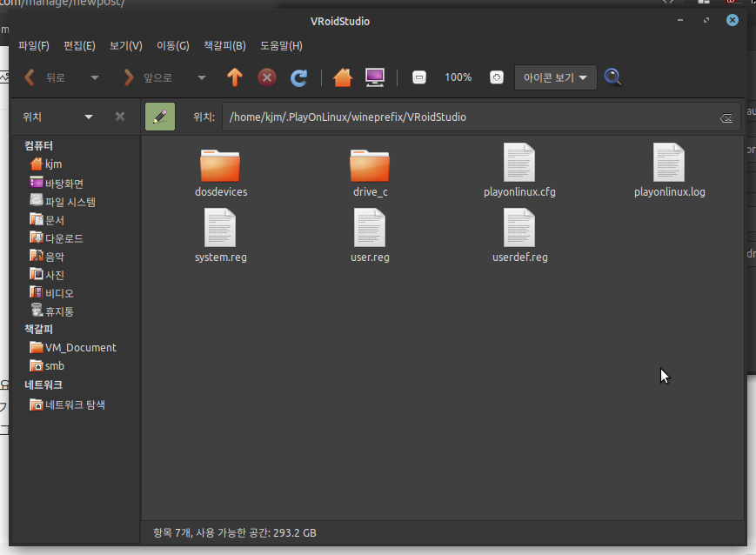Open the 이동(G) menu

(173, 46)
